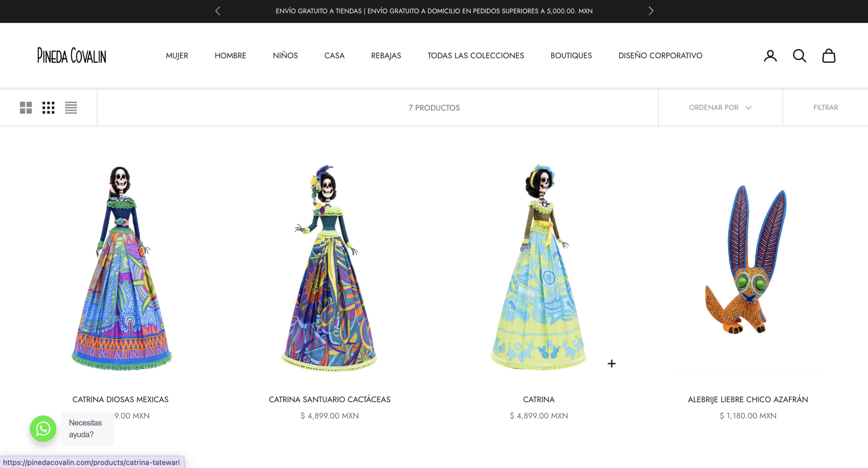
Task: Open the Mujer menu
Action: (x=177, y=56)
